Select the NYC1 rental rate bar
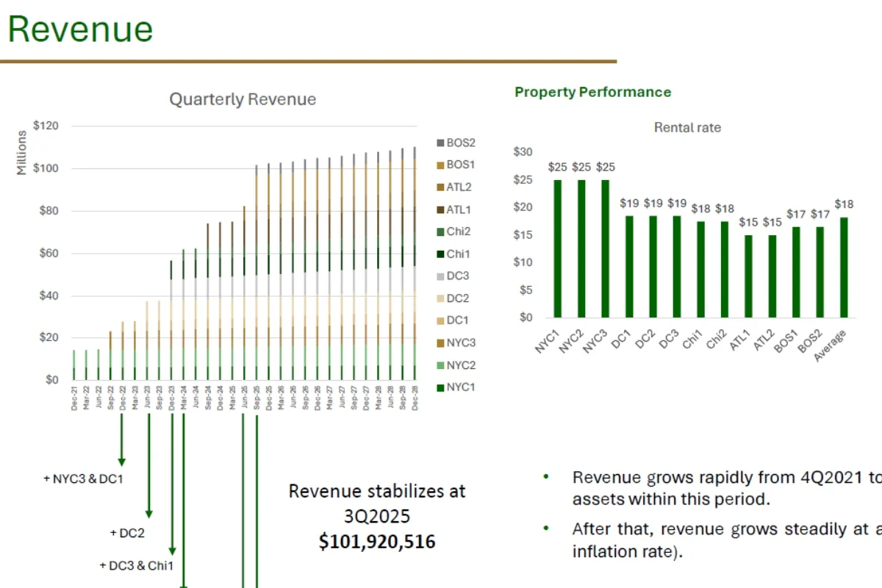This screenshot has height=588, width=882. pos(557,248)
